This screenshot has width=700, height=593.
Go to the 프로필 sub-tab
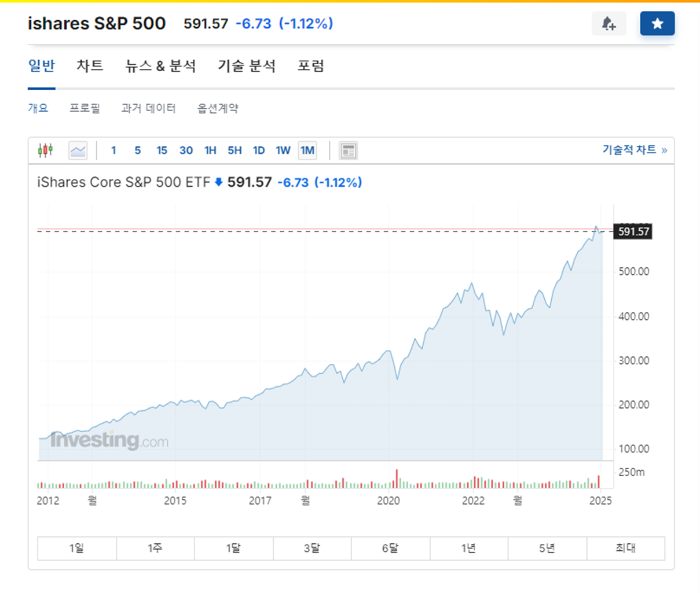point(85,108)
